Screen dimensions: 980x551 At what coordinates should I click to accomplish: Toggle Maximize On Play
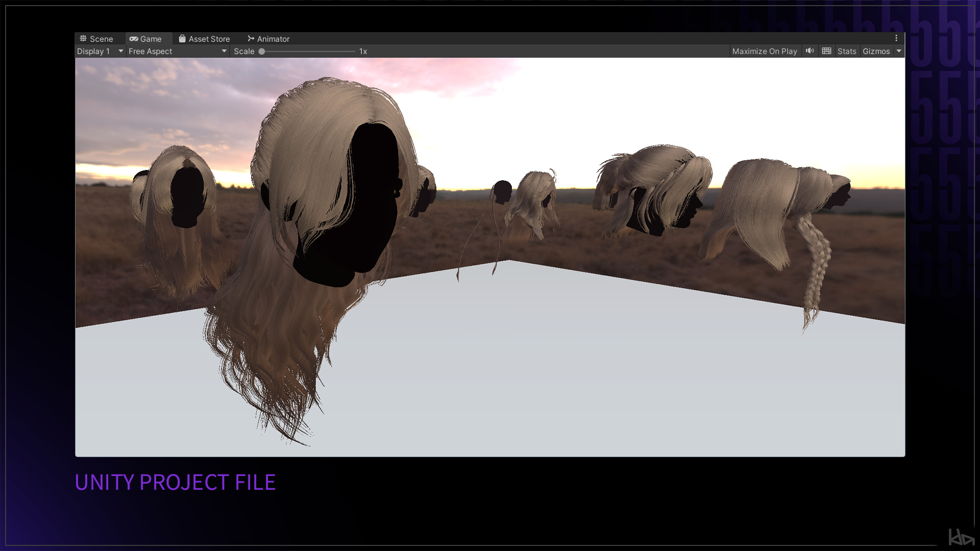click(x=764, y=51)
